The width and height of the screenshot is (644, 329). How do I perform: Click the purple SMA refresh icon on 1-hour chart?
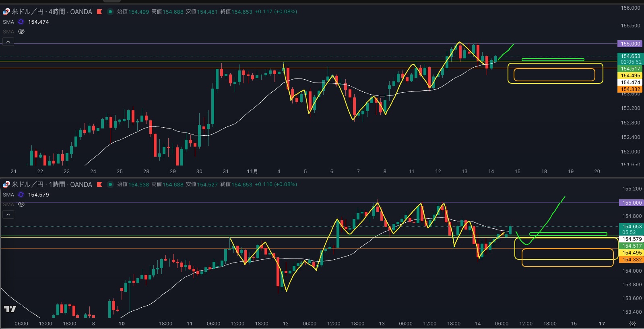click(21, 195)
